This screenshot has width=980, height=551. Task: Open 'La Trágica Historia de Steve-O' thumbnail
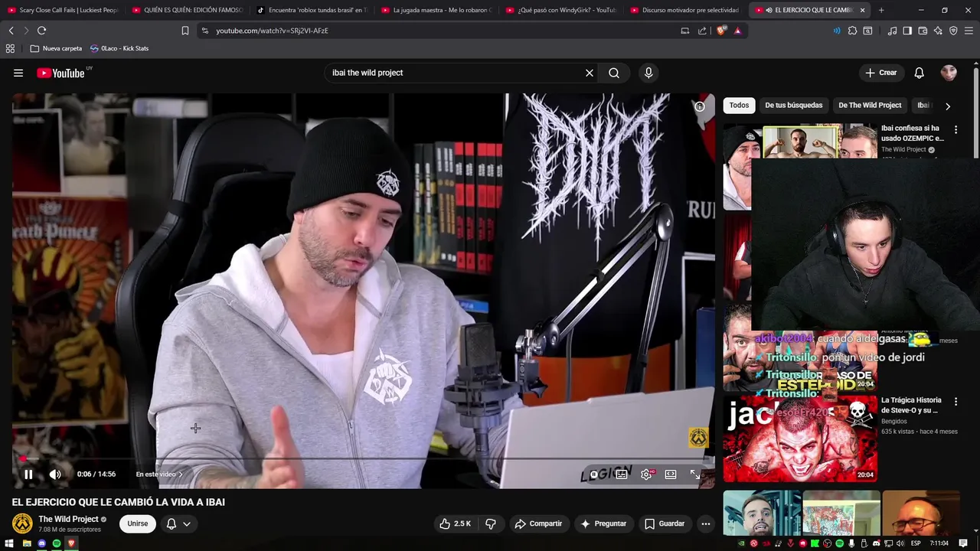click(x=800, y=439)
